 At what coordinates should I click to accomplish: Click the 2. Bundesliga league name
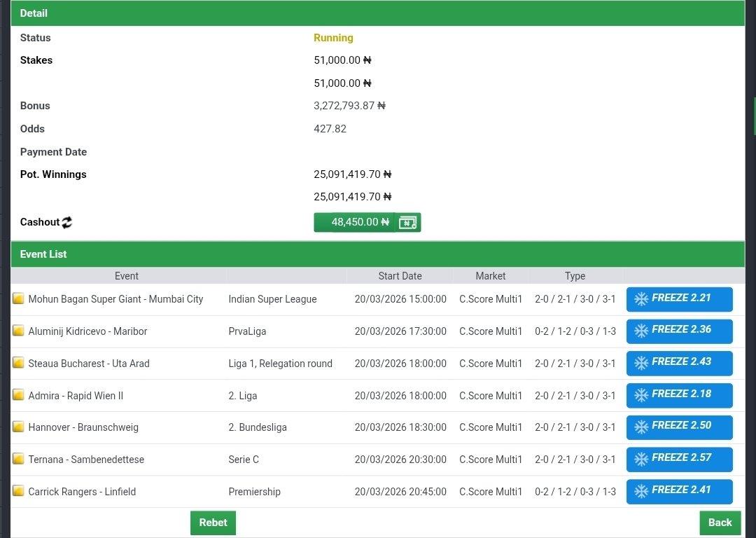(258, 427)
